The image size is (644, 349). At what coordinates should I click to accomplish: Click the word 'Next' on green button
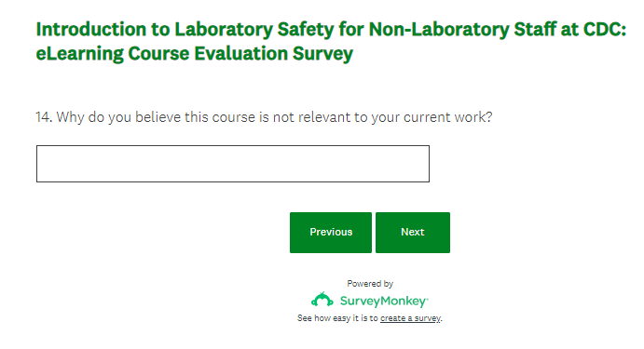click(x=413, y=232)
